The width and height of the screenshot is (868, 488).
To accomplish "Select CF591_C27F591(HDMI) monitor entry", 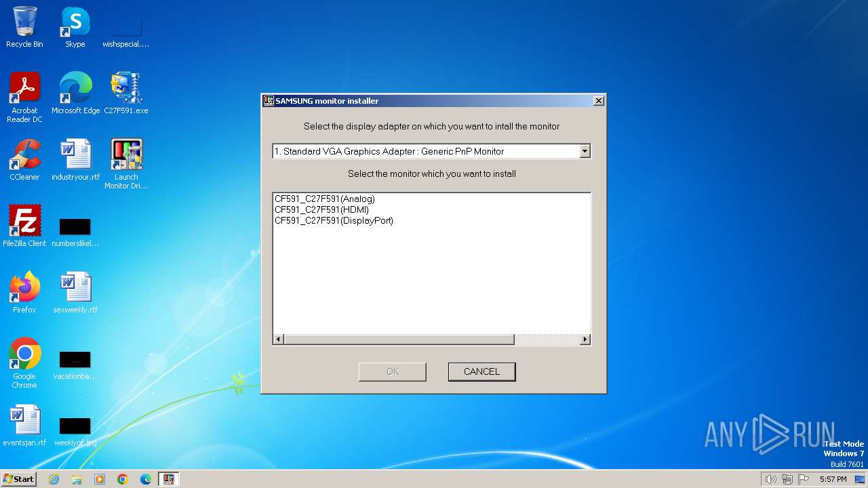I will 321,210.
